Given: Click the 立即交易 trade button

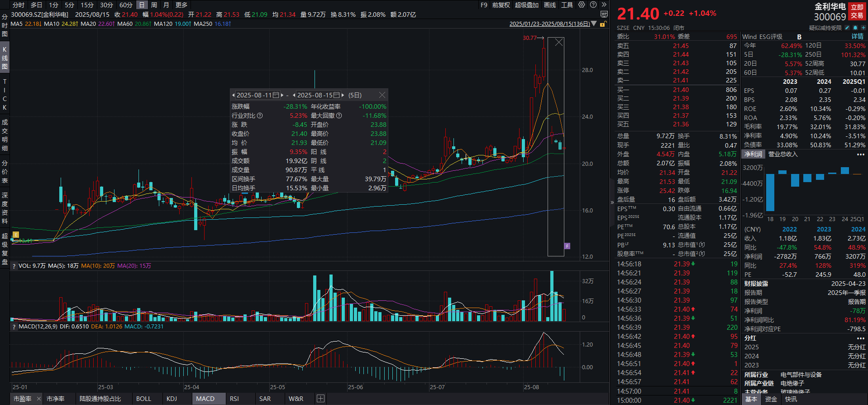Looking at the screenshot, I should tap(857, 12).
